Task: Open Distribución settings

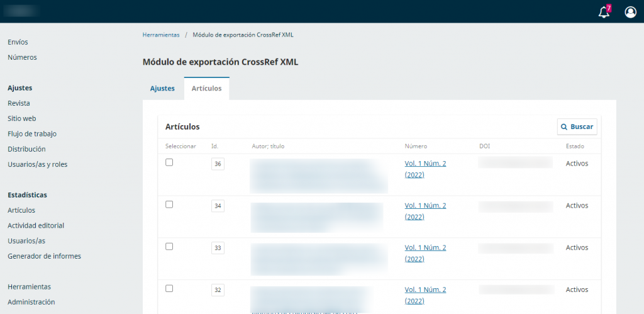Action: pos(26,149)
